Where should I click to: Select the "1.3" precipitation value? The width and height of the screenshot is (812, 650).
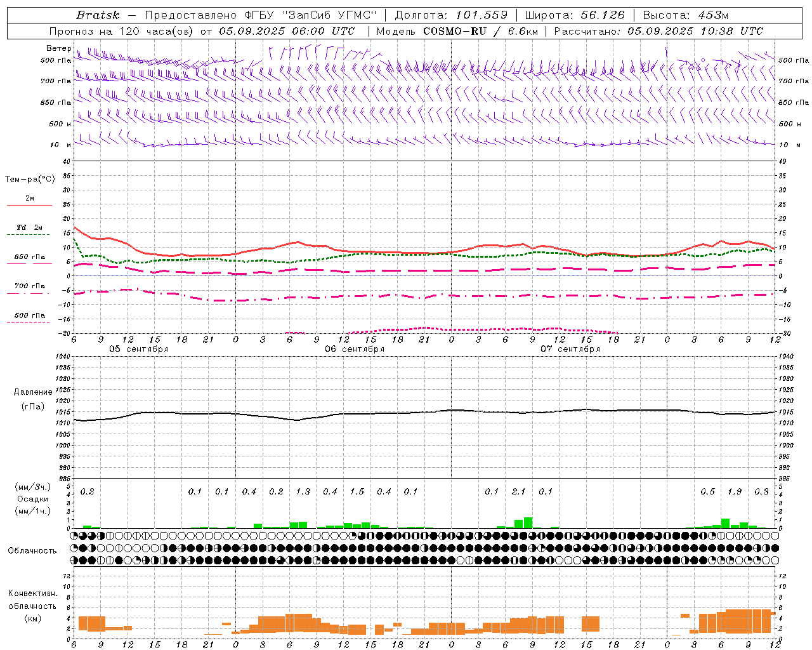[303, 492]
